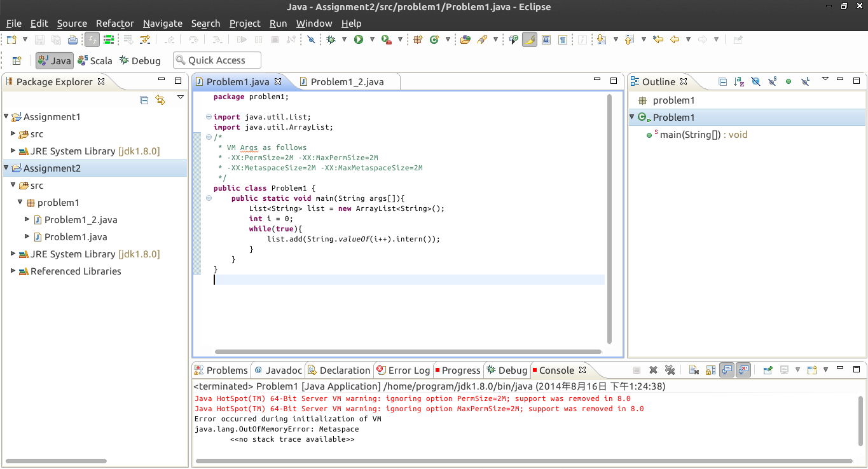Collapse the imports fold in the editor
The height and width of the screenshot is (469, 868).
[x=209, y=117]
